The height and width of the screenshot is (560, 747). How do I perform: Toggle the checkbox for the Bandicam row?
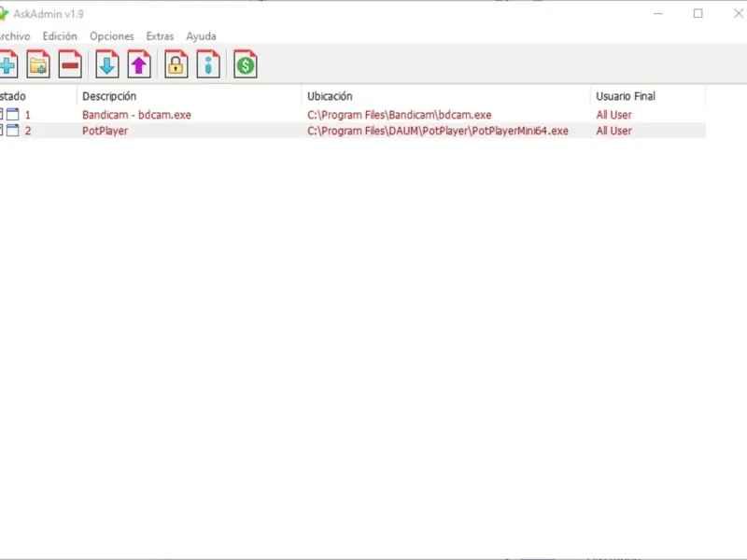coord(1,114)
